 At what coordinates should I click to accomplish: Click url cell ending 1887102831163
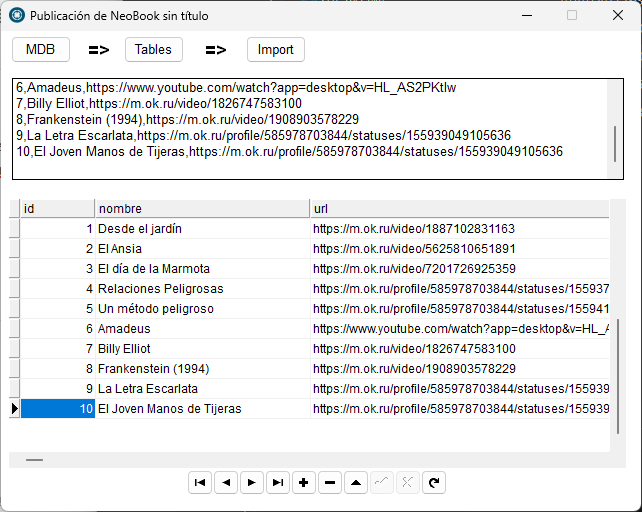459,229
